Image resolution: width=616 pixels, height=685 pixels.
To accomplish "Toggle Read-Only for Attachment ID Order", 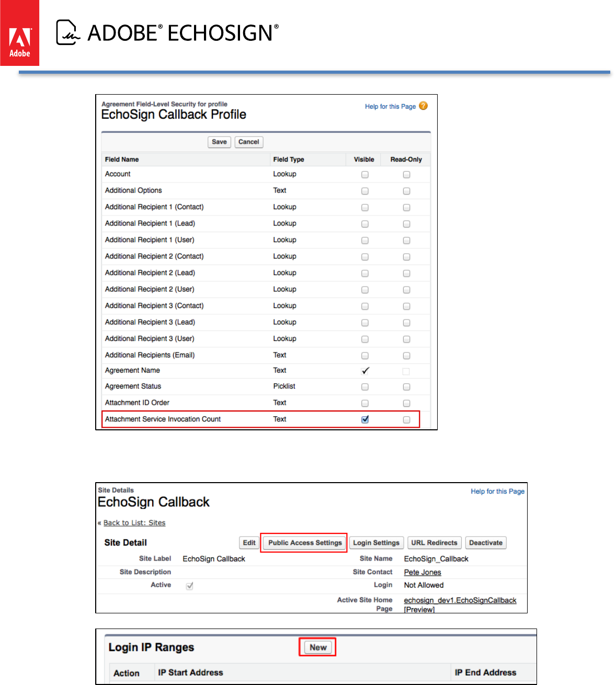I will (x=406, y=403).
